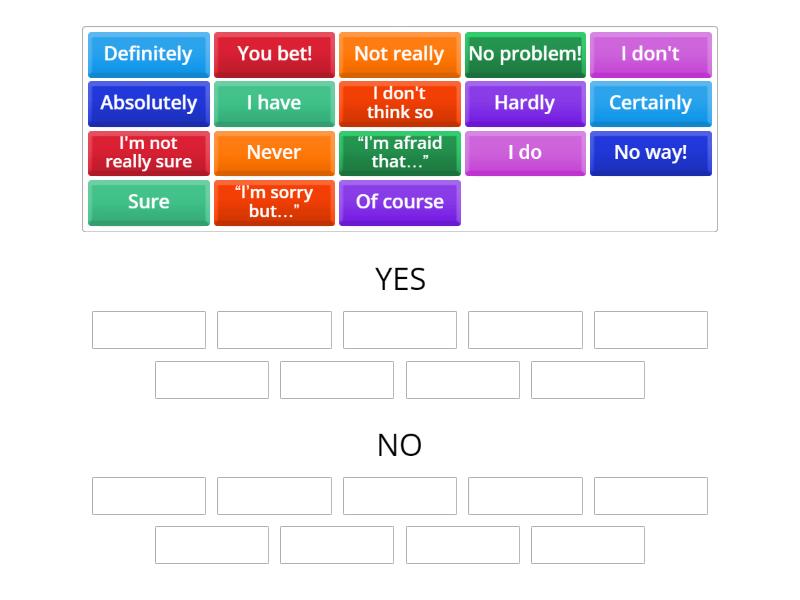Click the 'I'm not really sure' tile
Viewport: 800px width, 600px height.
click(x=148, y=153)
